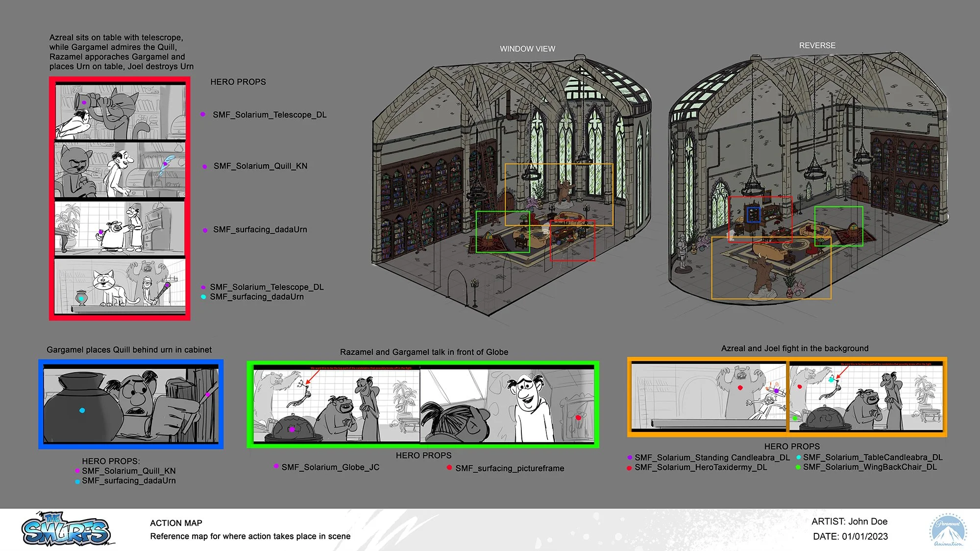Select the Reverse room illustration

point(808,180)
